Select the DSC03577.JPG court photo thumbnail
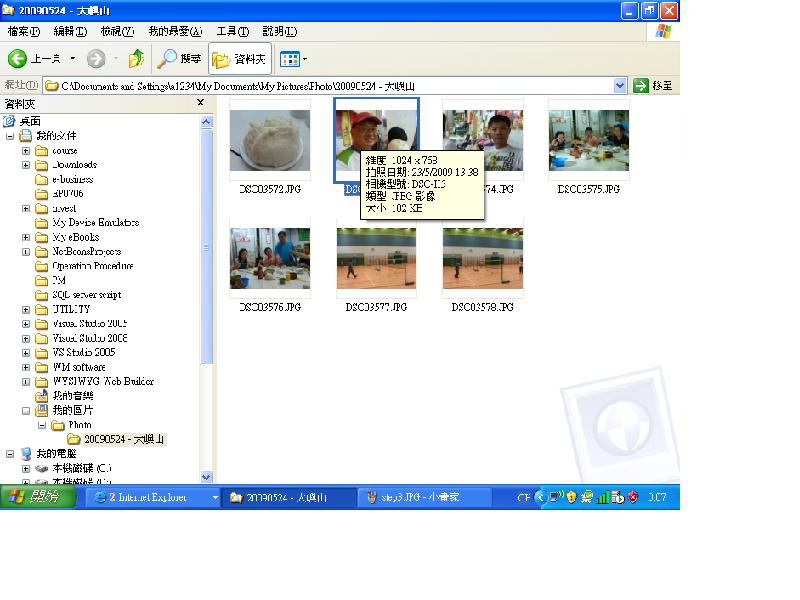800x600 pixels. tap(376, 258)
